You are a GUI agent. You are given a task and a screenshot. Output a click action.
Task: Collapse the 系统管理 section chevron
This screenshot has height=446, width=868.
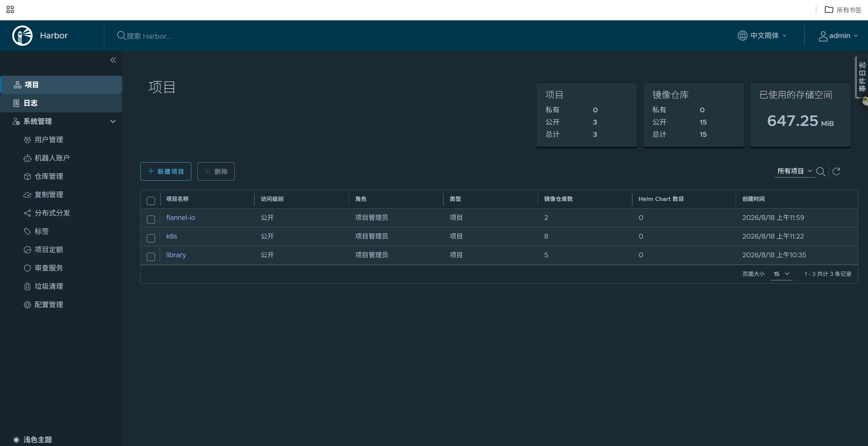(113, 121)
